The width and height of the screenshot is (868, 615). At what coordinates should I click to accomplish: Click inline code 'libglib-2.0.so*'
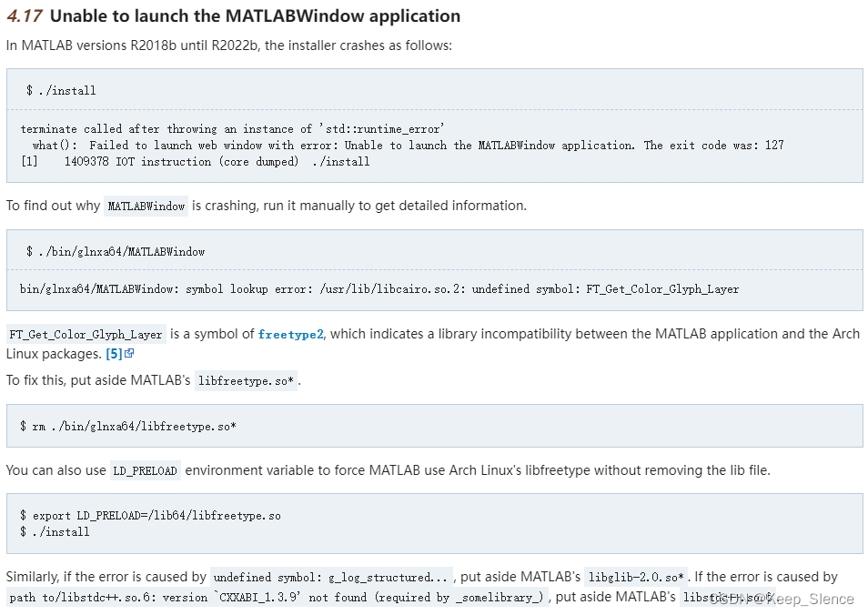(635, 578)
